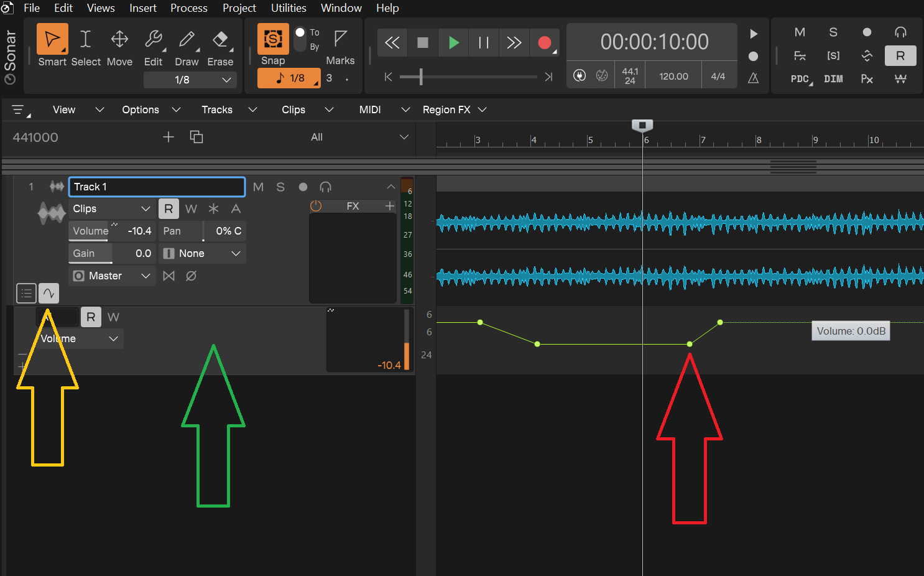
Task: Click the Add Track plus icon
Action: pyautogui.click(x=169, y=137)
